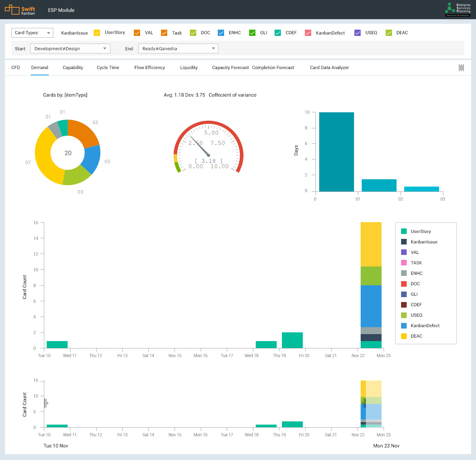Viewport: 476px width, 460px height.
Task: Click the KanbanDefect legend blue square
Action: pyautogui.click(x=404, y=325)
